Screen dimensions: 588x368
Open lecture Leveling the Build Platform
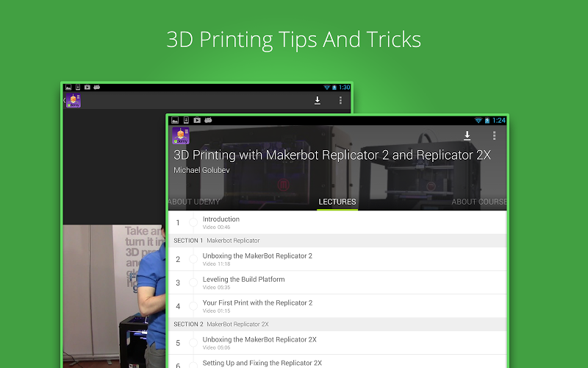(337, 283)
